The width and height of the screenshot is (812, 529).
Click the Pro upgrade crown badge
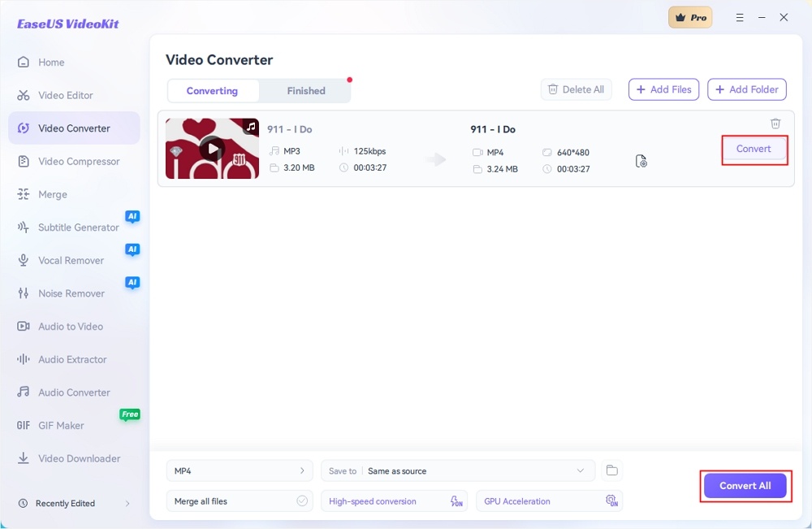pyautogui.click(x=690, y=18)
